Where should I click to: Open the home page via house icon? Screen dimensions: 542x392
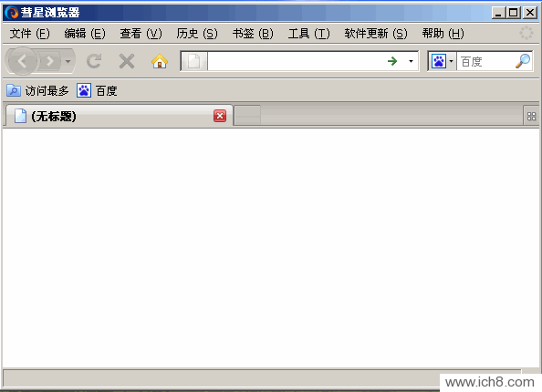(160, 61)
